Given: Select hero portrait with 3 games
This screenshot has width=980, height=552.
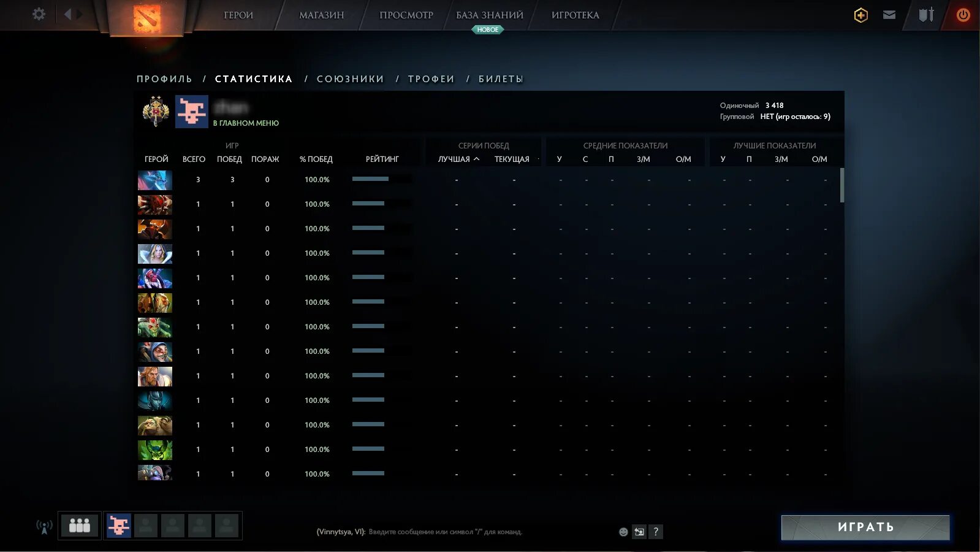Looking at the screenshot, I should pyautogui.click(x=155, y=180).
